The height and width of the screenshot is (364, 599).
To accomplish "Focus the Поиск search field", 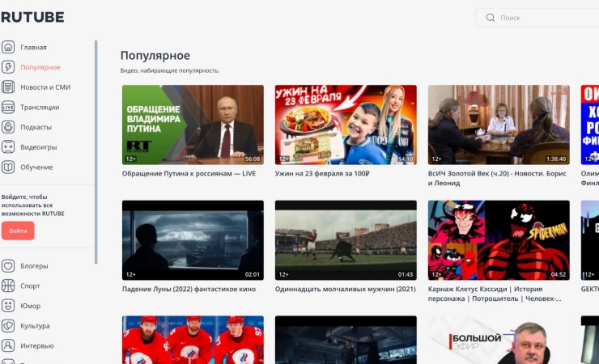I will [538, 18].
